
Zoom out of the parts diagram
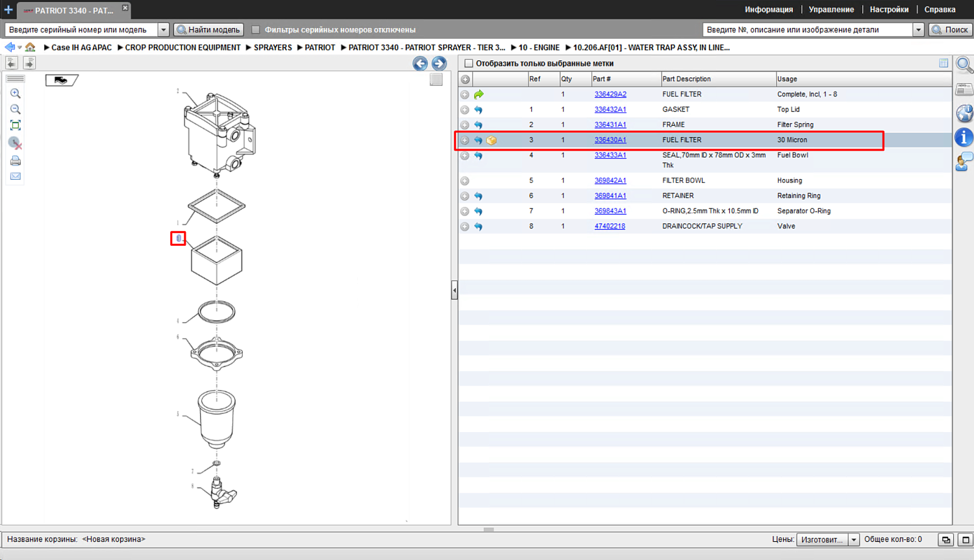pos(16,109)
